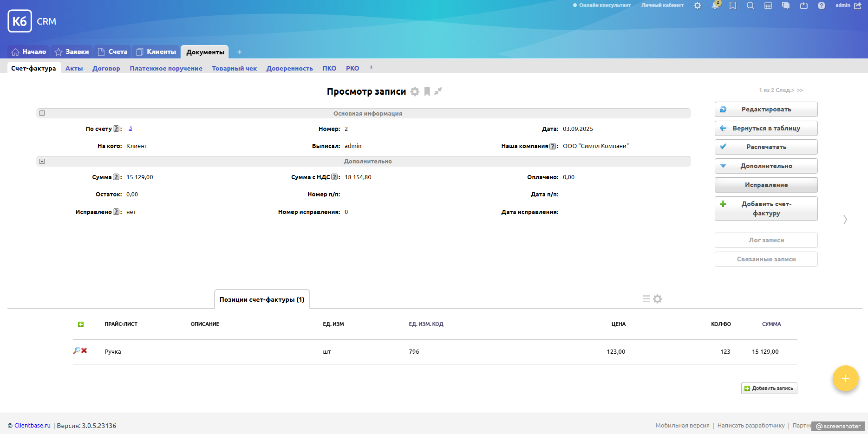The image size is (868, 434).
Task: View the Ручка position via the magnifier icon
Action: click(76, 351)
